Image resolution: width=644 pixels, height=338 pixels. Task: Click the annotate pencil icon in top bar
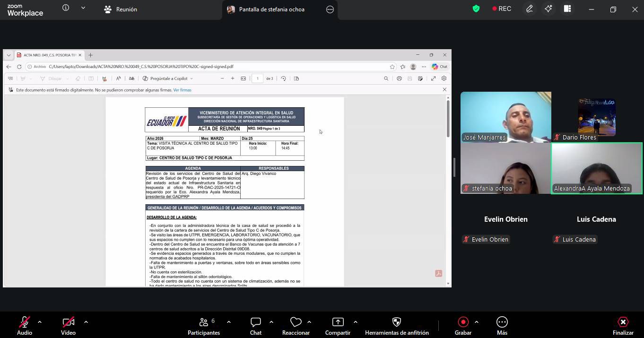point(530,9)
